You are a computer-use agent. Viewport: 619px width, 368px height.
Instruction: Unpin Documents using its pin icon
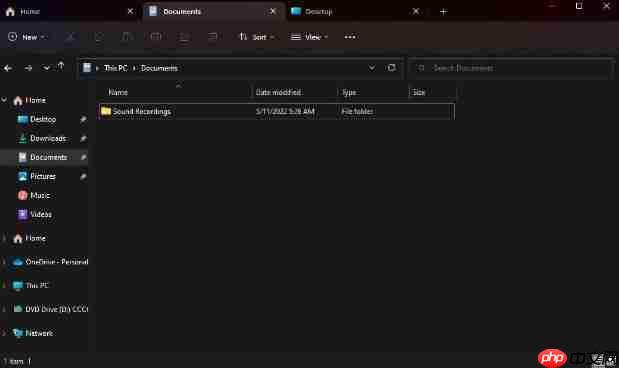point(83,157)
